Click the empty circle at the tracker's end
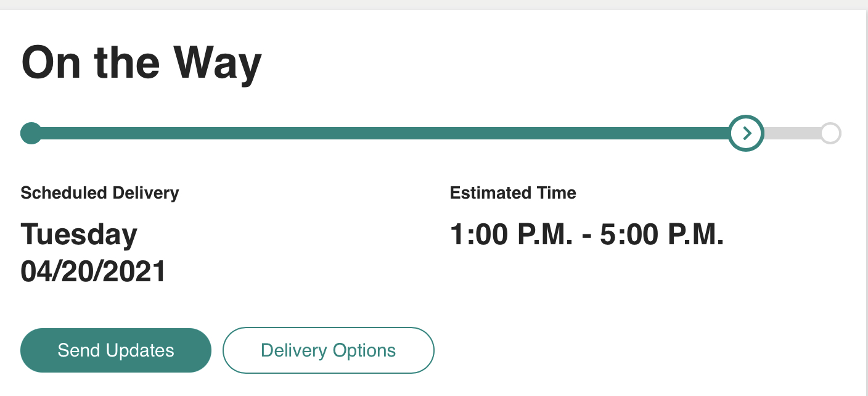This screenshot has width=868, height=396. [830, 133]
